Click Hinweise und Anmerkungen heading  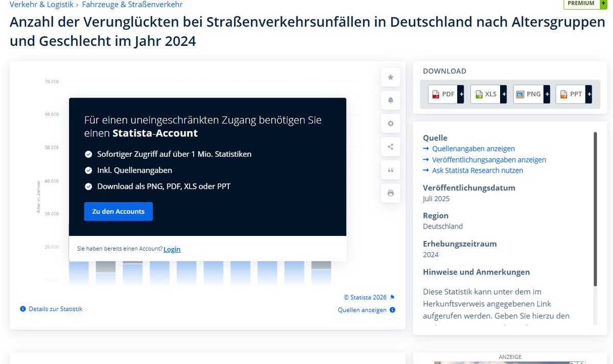(476, 272)
